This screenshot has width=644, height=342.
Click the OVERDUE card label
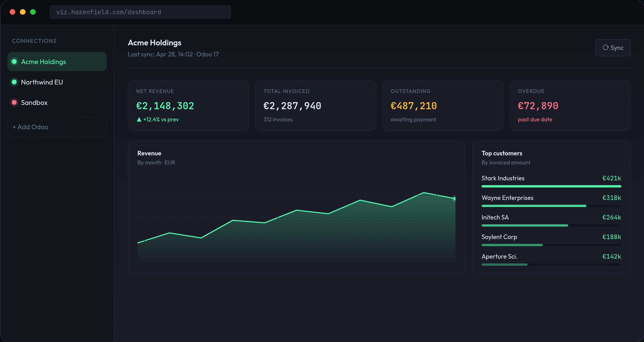tap(531, 91)
